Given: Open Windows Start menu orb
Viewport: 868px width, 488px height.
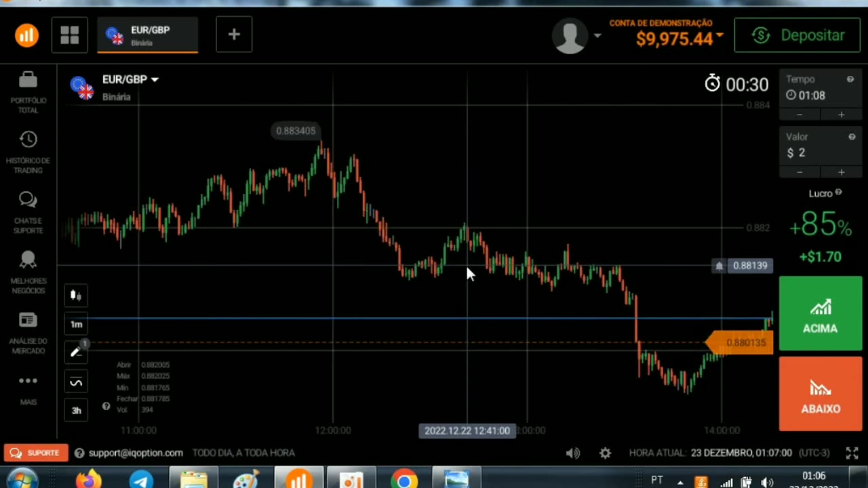Looking at the screenshot, I should tap(22, 480).
